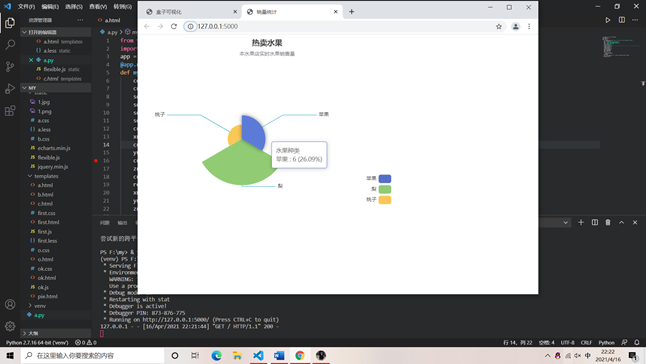Screen dimensions: 646x364
Task: Click the UTF-8 encoding indicator
Action: [567, 342]
